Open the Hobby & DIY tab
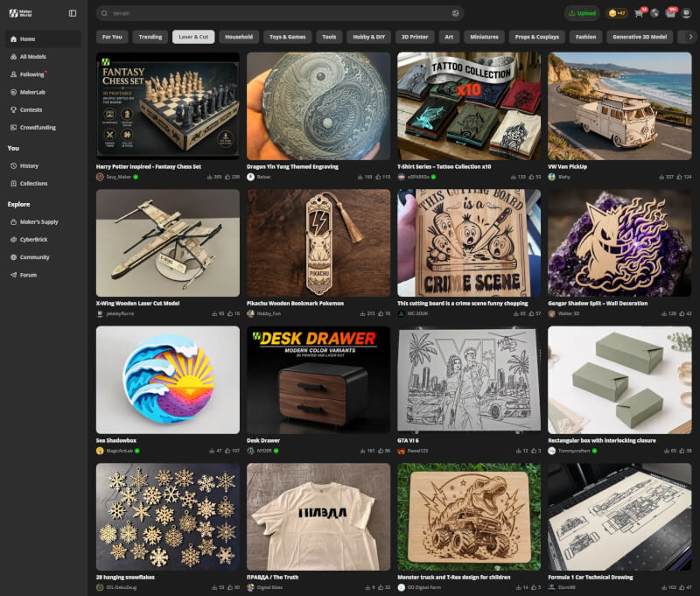 (x=368, y=37)
